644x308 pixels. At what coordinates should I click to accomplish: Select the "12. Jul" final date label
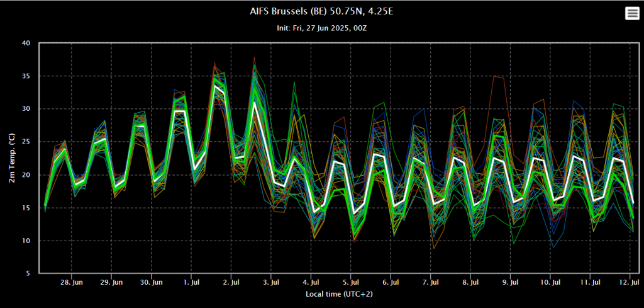[x=630, y=283]
